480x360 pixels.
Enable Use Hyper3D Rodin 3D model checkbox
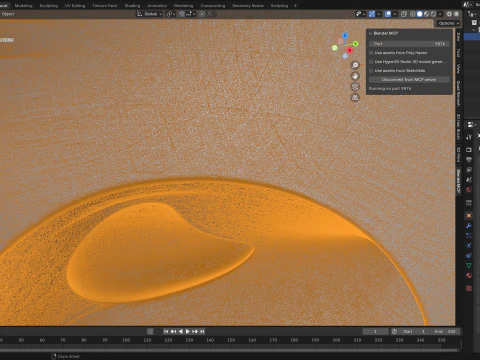point(371,62)
